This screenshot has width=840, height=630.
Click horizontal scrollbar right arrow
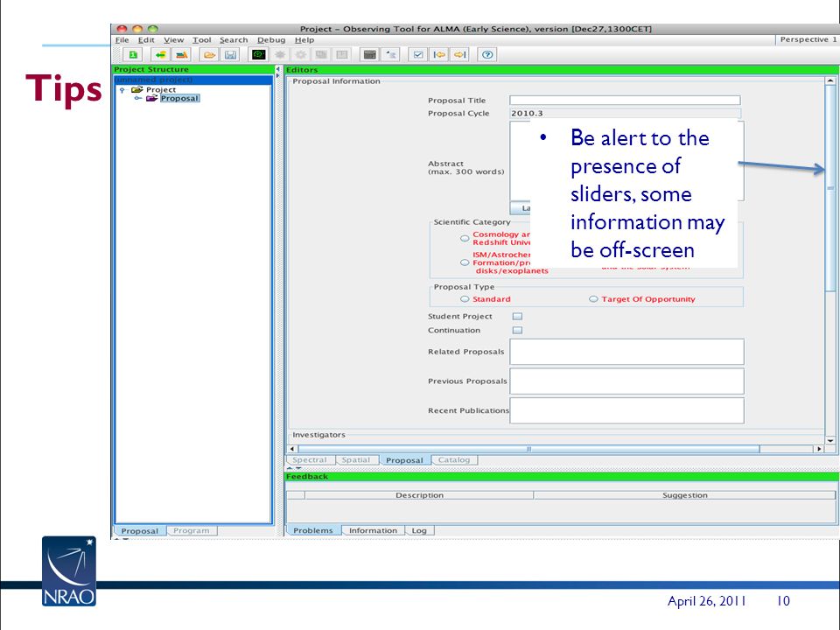(819, 449)
